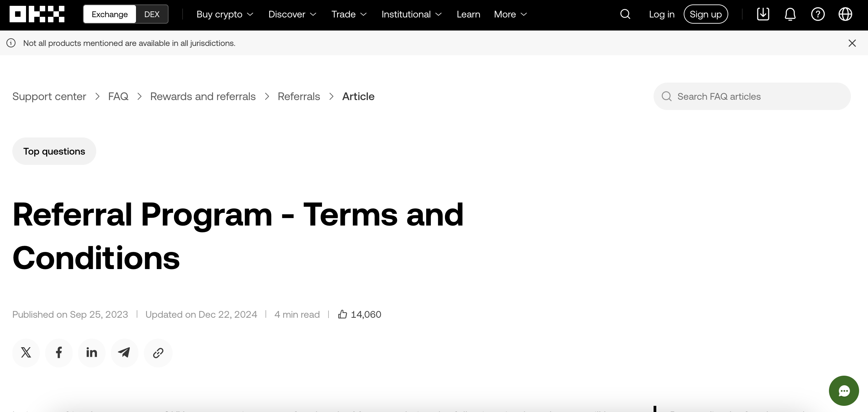
Task: Click the copy link icon
Action: (x=158, y=352)
